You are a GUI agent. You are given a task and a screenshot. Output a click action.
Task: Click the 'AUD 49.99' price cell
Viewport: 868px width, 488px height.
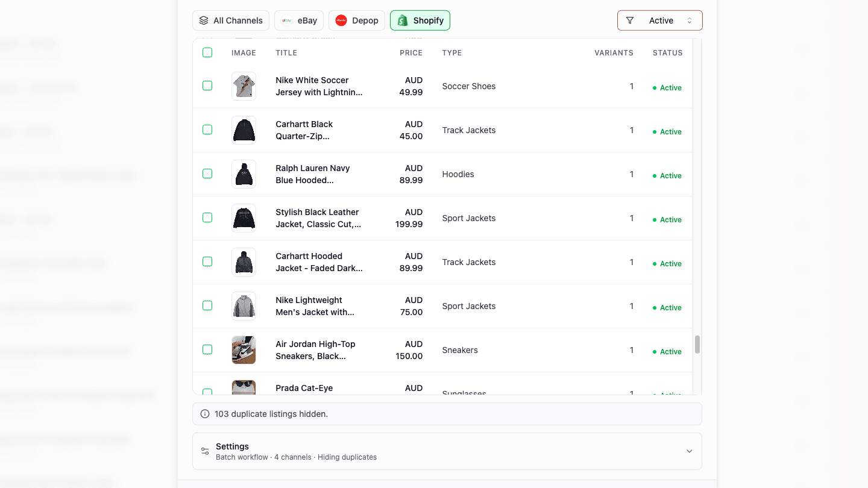[x=411, y=86]
